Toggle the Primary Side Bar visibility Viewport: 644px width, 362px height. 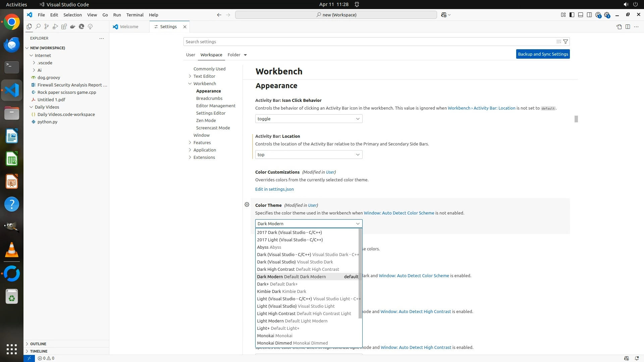(x=572, y=15)
